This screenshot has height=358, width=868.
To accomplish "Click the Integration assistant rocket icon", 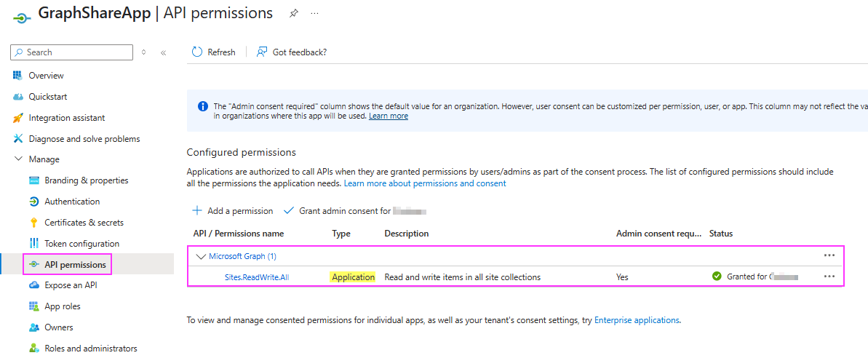I will 17,118.
